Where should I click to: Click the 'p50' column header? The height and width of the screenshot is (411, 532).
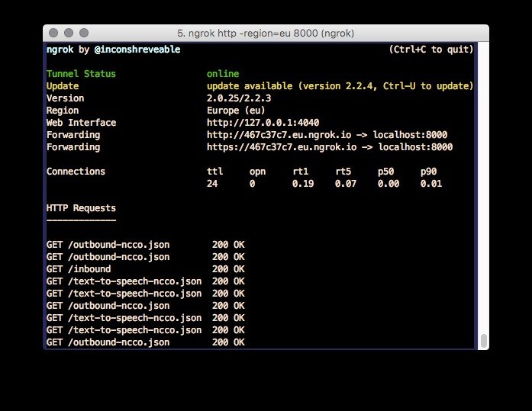click(x=385, y=172)
